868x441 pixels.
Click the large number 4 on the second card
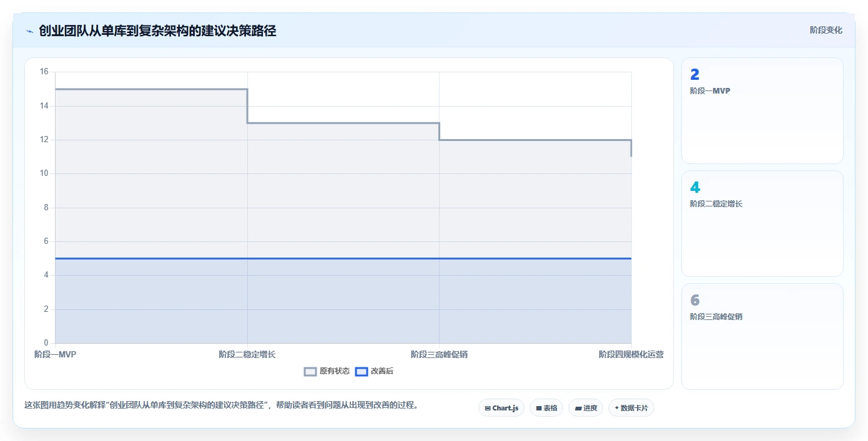click(x=695, y=188)
